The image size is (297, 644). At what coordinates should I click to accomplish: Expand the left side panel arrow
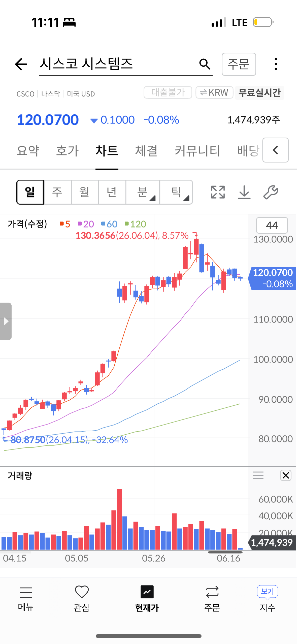(6, 321)
